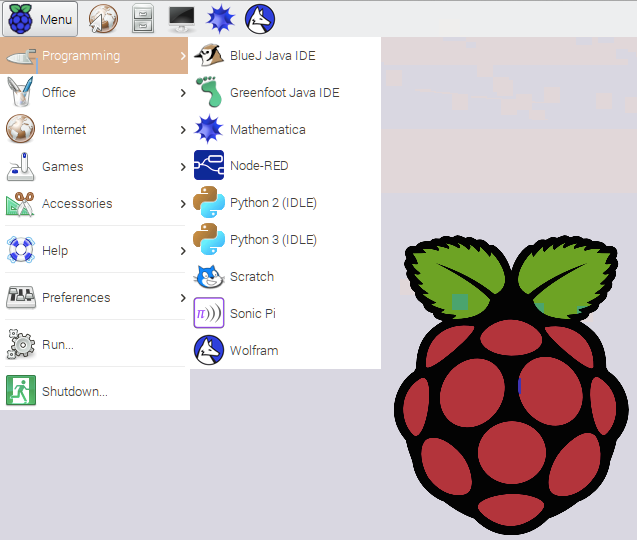This screenshot has height=540, width=637.
Task: Click the Python 3 (IDLE) snake icon
Action: point(209,239)
